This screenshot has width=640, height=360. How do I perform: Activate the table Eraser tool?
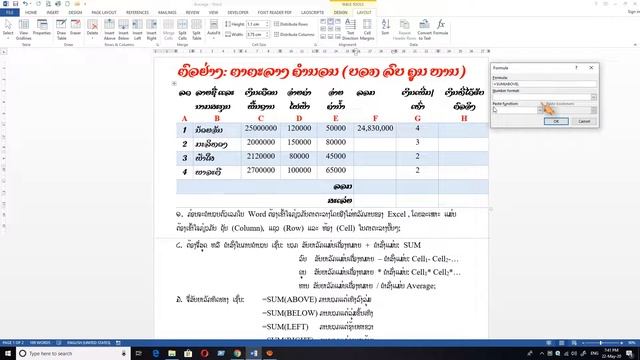(x=76, y=27)
